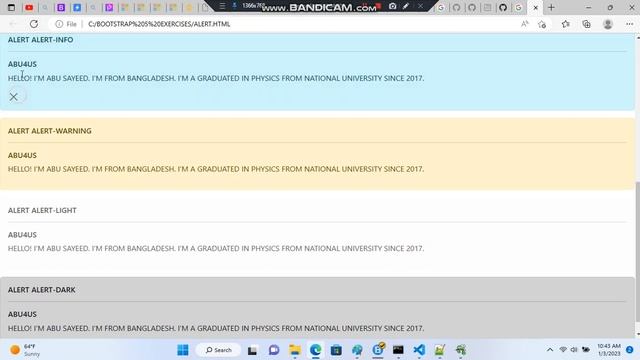The height and width of the screenshot is (360, 640).
Task: Open the Read aloud icon in address bar
Action: click(x=524, y=24)
